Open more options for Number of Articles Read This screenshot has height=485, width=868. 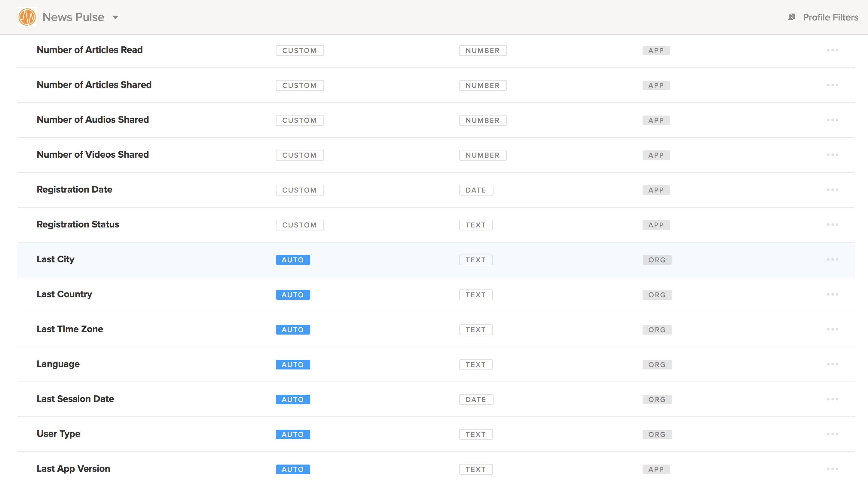832,50
